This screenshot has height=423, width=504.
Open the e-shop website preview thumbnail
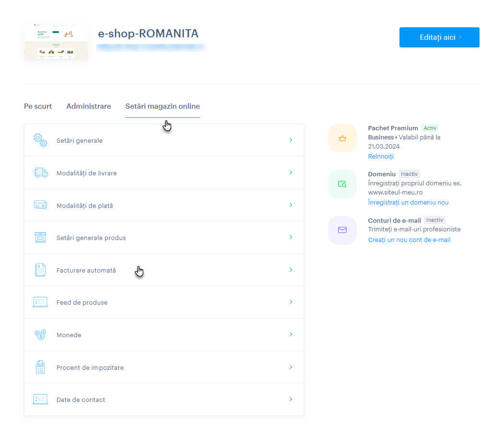[x=56, y=41]
